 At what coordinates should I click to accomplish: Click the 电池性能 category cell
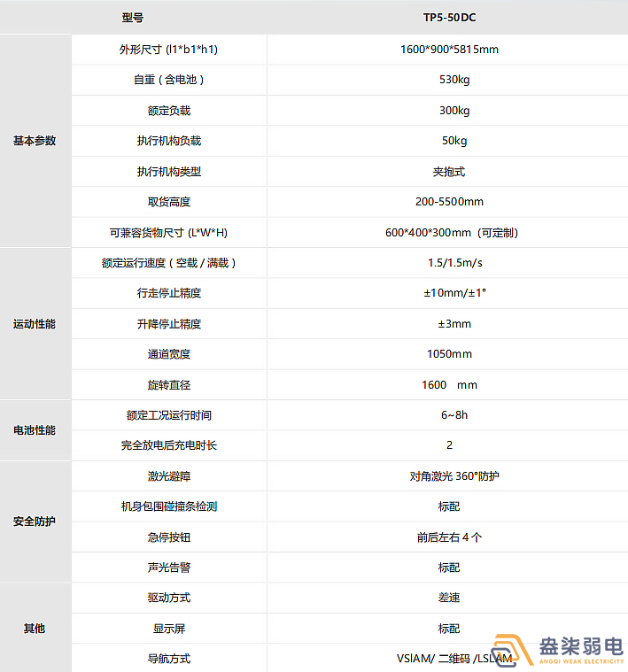(35, 430)
